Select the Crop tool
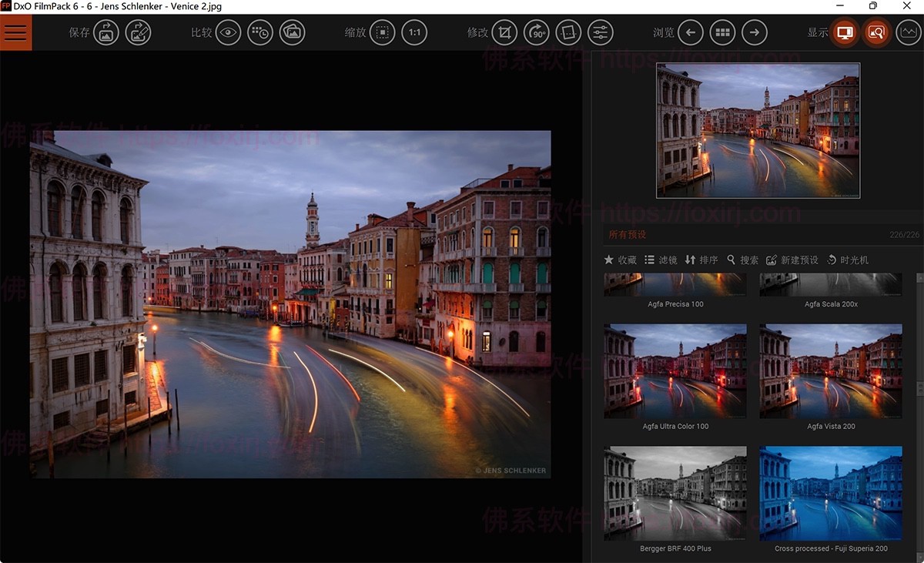Screen dimensions: 924x563 504,32
